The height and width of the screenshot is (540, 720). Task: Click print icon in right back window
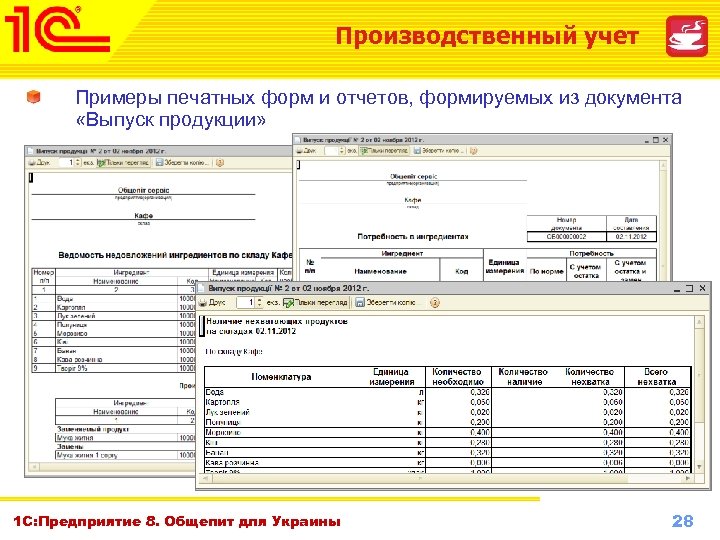[x=299, y=151]
